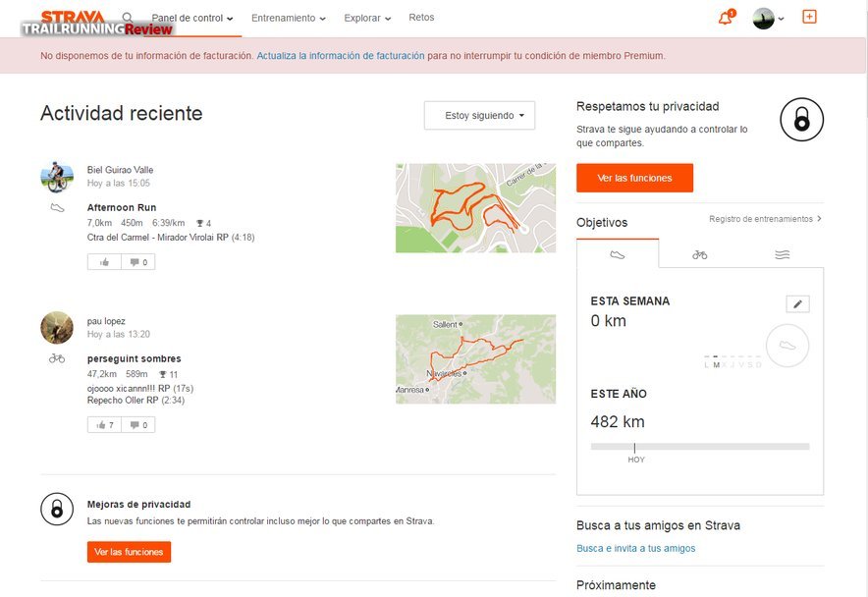This screenshot has height=597, width=868.
Task: Open Busca e invita a tus amigos
Action: (x=635, y=548)
